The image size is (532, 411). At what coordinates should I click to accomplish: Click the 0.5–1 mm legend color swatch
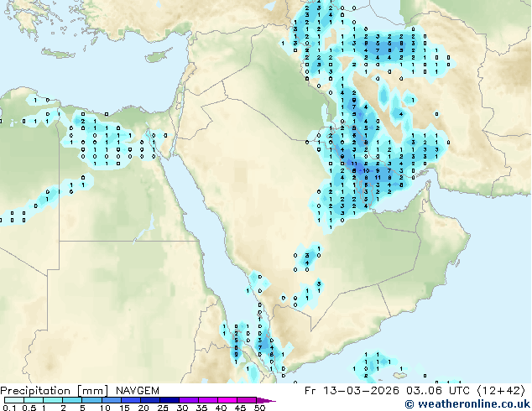pos(34,400)
